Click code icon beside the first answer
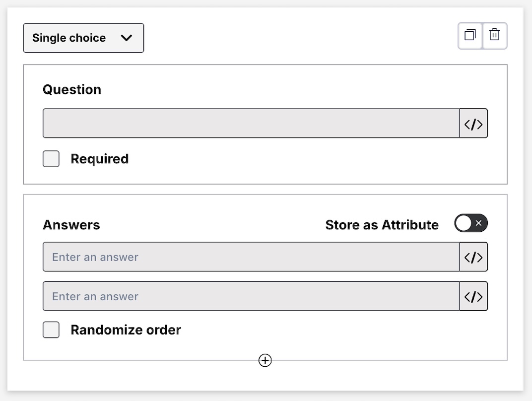 [x=473, y=257]
